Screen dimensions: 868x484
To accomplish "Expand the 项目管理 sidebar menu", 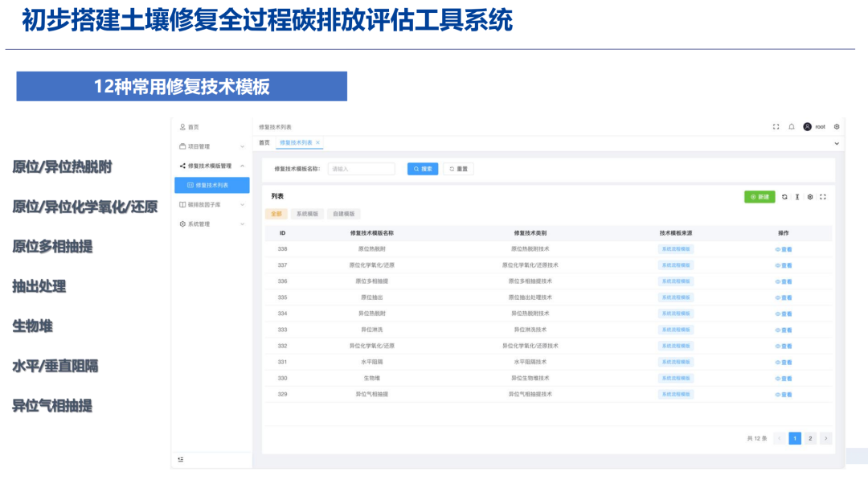I will tap(200, 146).
